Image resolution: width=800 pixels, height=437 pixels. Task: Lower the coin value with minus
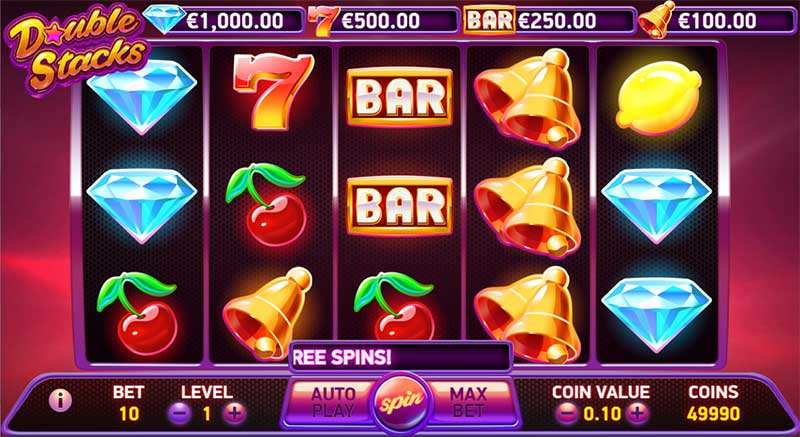coord(567,413)
